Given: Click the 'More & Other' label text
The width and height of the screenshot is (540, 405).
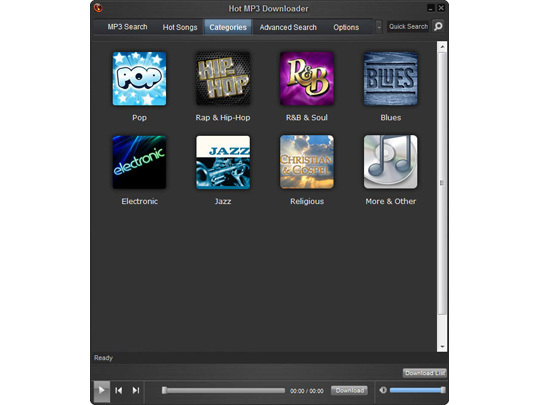Looking at the screenshot, I should pyautogui.click(x=391, y=201).
